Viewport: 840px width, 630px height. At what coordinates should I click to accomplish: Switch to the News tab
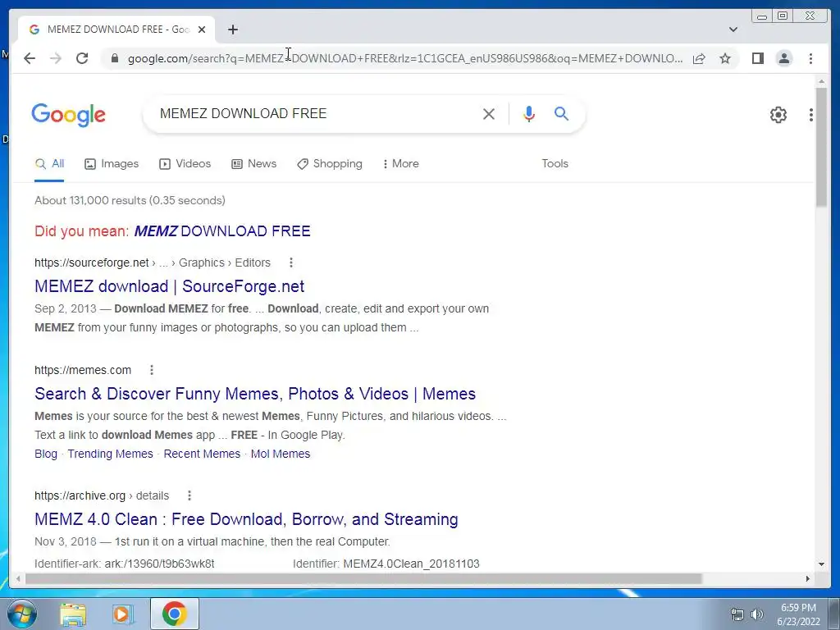click(x=254, y=164)
